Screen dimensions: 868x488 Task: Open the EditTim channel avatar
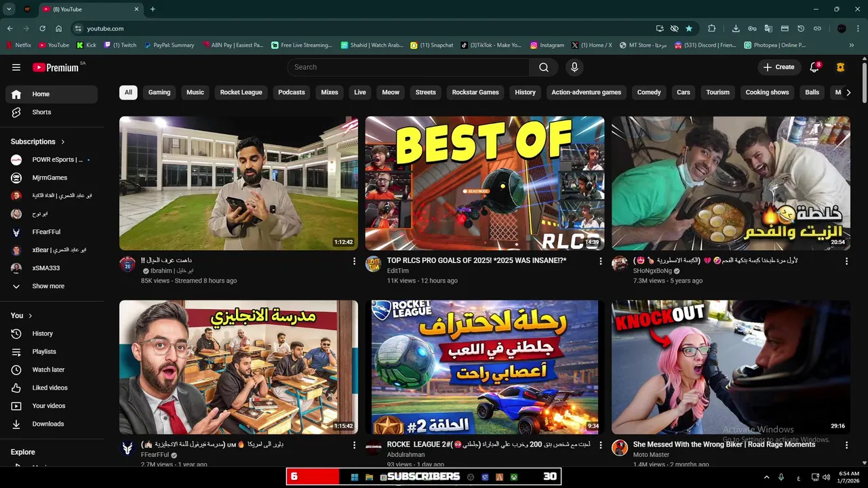pos(374,264)
